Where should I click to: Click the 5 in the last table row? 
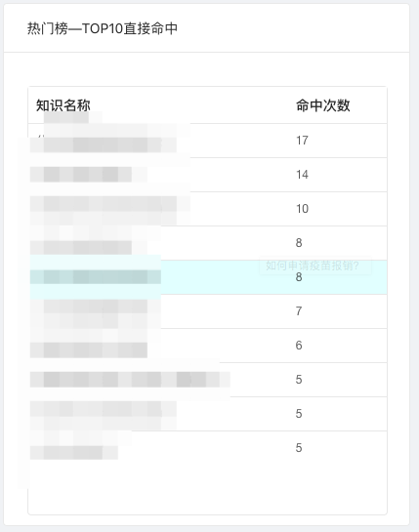click(x=299, y=448)
